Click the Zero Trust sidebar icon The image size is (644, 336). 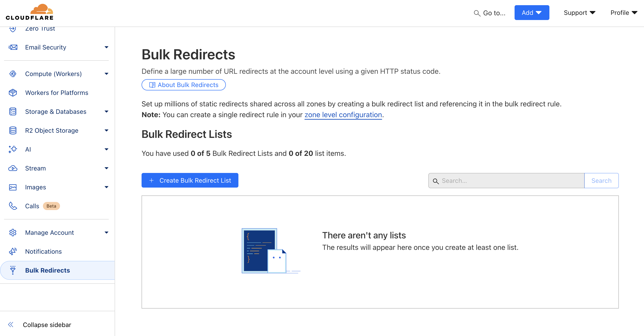tap(13, 28)
